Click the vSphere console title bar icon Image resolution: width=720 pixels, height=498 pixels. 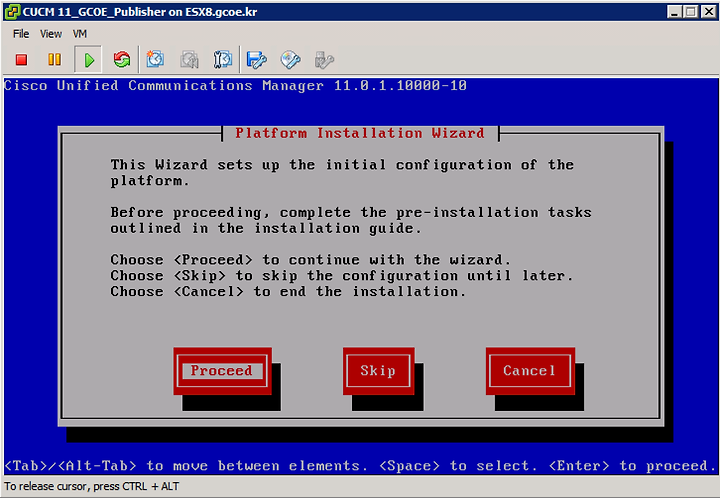[12, 12]
